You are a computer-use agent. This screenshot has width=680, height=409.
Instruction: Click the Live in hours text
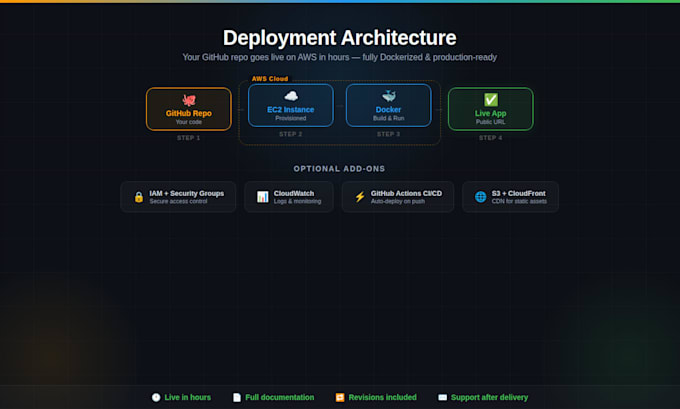[x=188, y=397]
